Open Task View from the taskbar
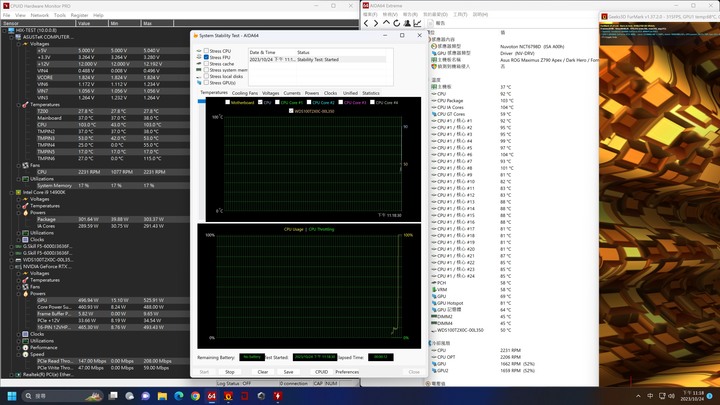The width and height of the screenshot is (720, 405). point(113,396)
